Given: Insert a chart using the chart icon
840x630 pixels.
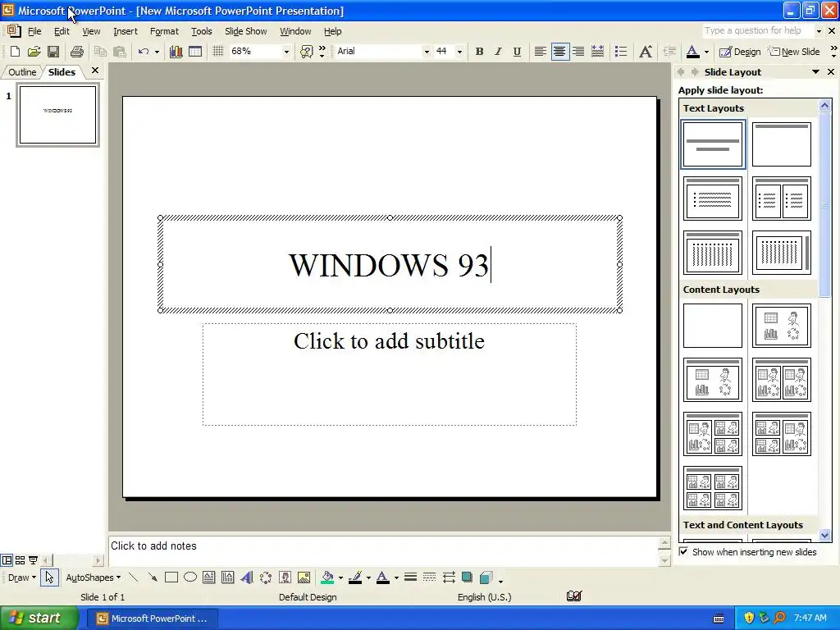Looking at the screenshot, I should 176,52.
